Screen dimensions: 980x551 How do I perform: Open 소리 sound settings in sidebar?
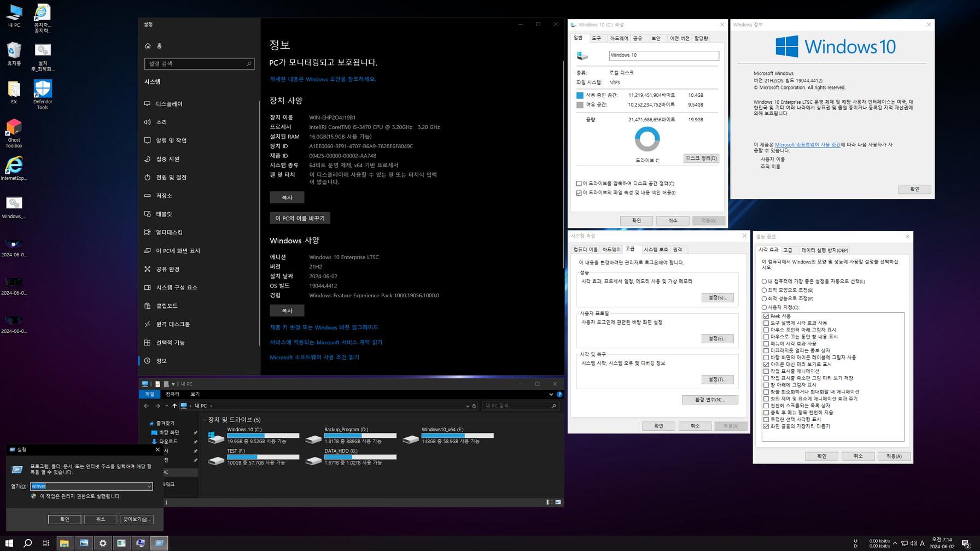click(x=161, y=122)
